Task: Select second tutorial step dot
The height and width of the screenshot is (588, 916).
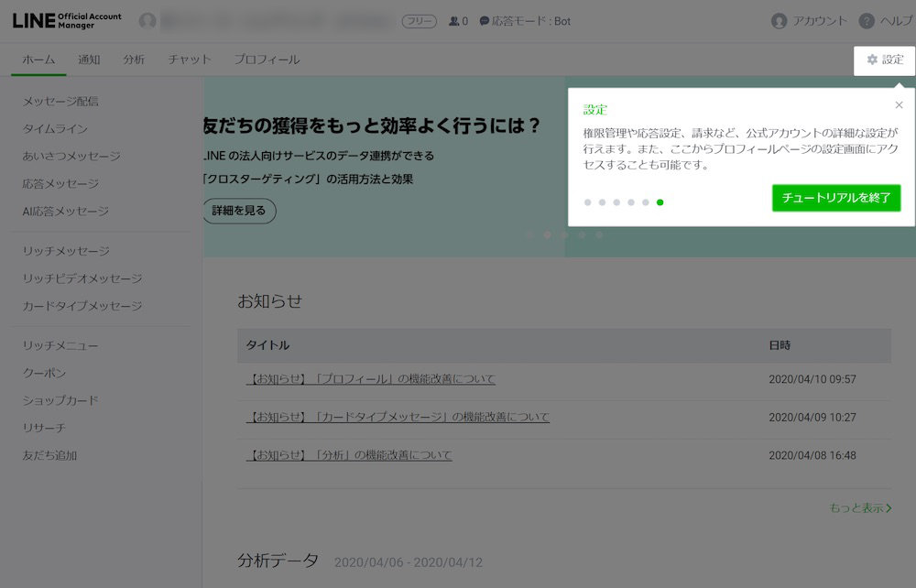Action: coord(603,202)
